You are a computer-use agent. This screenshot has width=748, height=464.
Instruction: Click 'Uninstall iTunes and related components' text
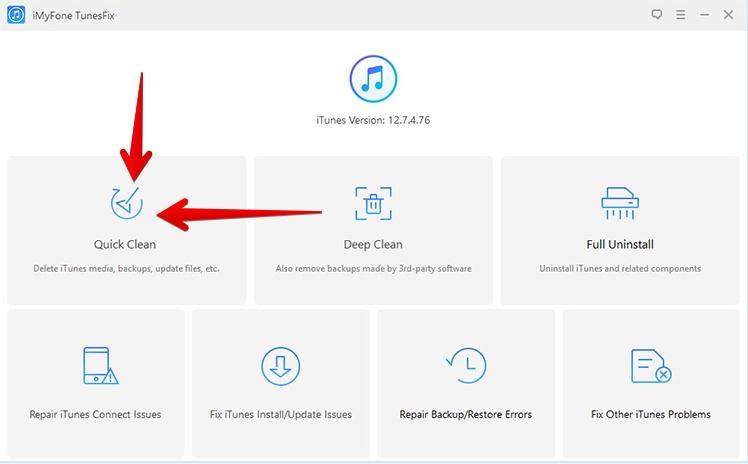620,268
